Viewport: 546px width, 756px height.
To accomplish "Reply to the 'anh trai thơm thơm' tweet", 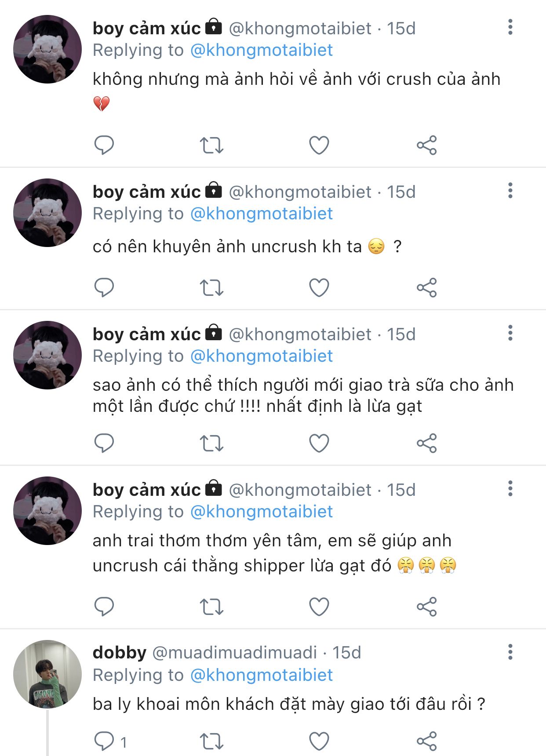I will click(104, 607).
